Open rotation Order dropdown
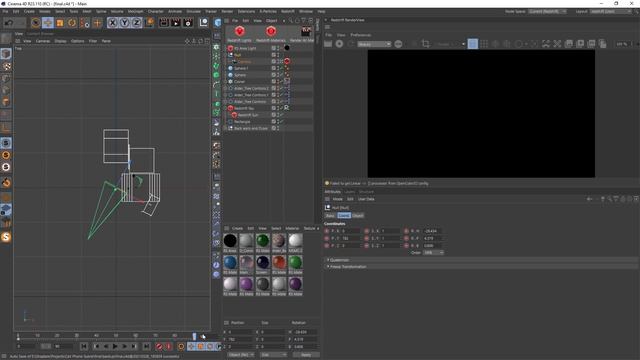640x360 pixels. pos(433,253)
